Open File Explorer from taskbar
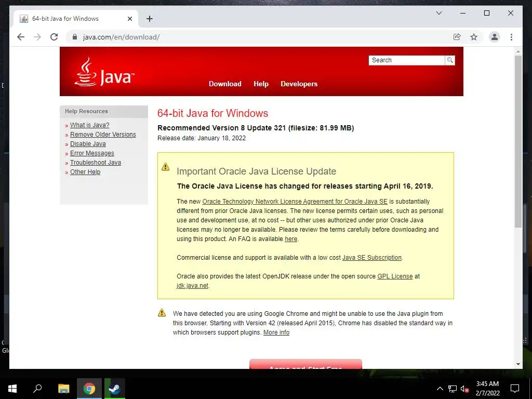Image resolution: width=532 pixels, height=399 pixels. 63,389
